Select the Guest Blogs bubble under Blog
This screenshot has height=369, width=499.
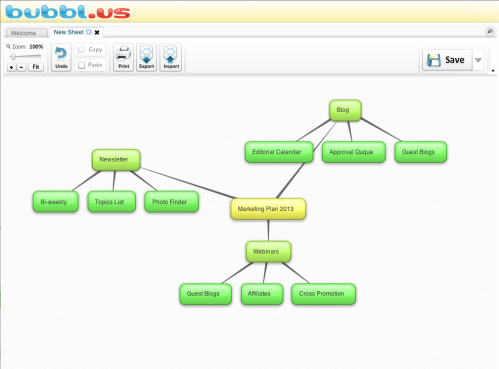[x=420, y=152]
